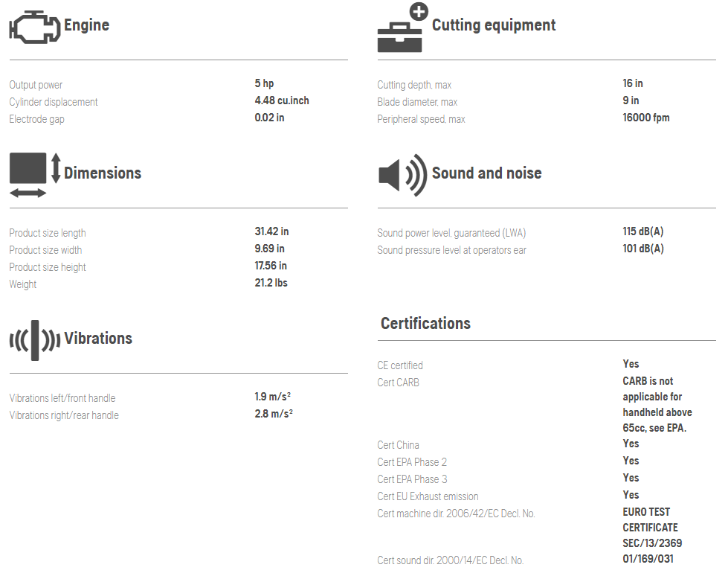728x582 pixels.
Task: Click the Yes value for CE certified
Action: point(631,364)
